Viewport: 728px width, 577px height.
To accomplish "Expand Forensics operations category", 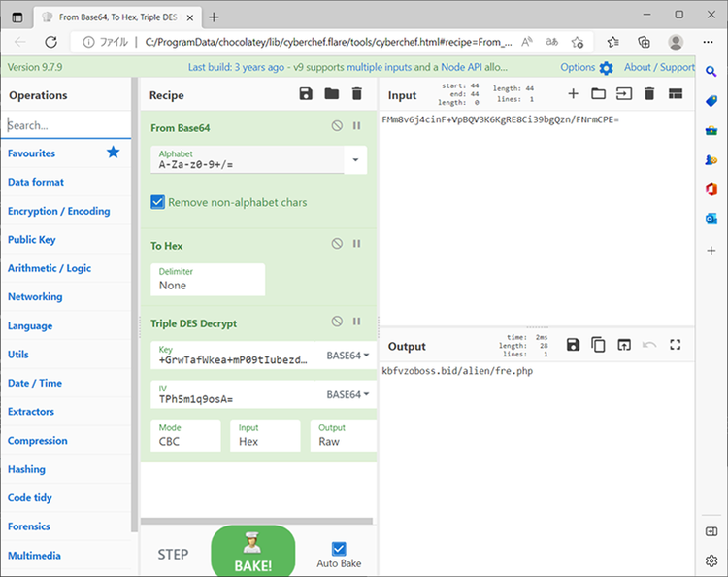I will (x=65, y=526).
